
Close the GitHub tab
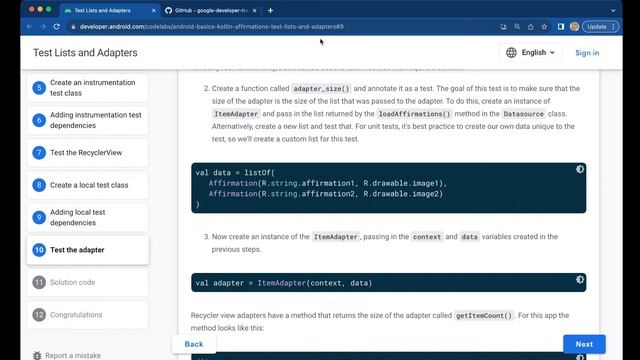point(254,11)
